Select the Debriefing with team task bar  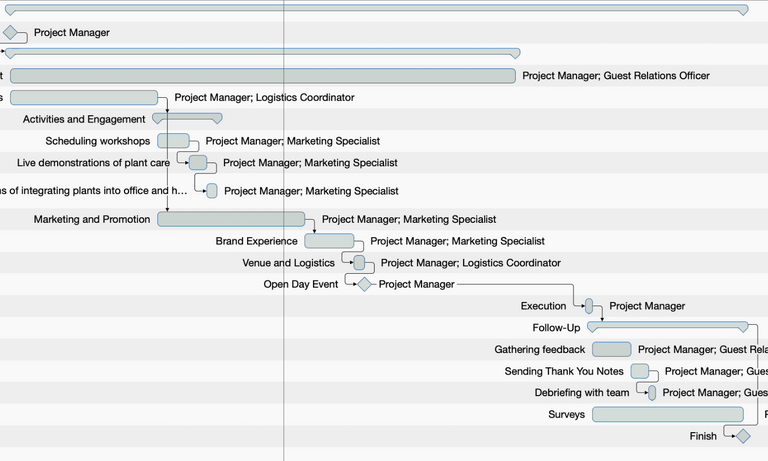coord(652,393)
